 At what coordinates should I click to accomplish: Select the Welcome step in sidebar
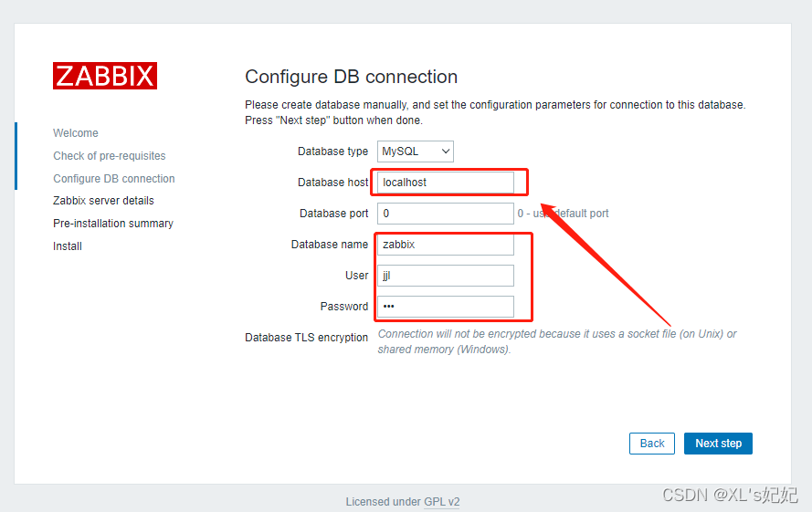[76, 133]
